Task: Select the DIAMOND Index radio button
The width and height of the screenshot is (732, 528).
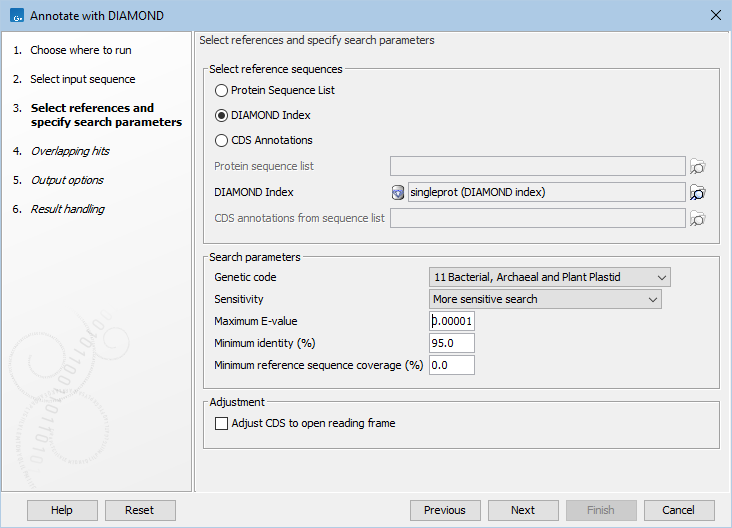Action: point(221,115)
